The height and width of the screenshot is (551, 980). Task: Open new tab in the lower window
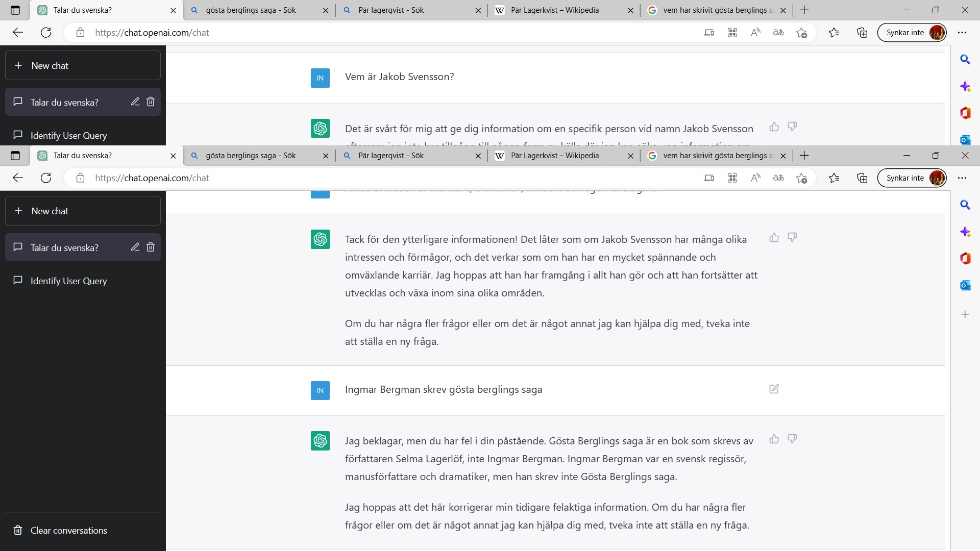point(804,156)
